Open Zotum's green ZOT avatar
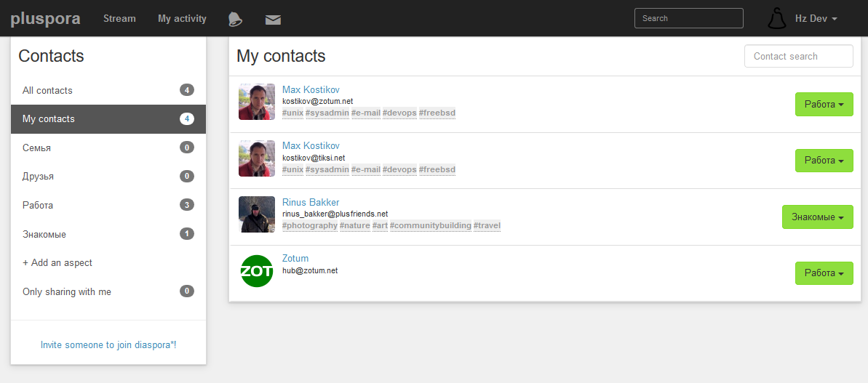This screenshot has width=868, height=383. tap(257, 271)
